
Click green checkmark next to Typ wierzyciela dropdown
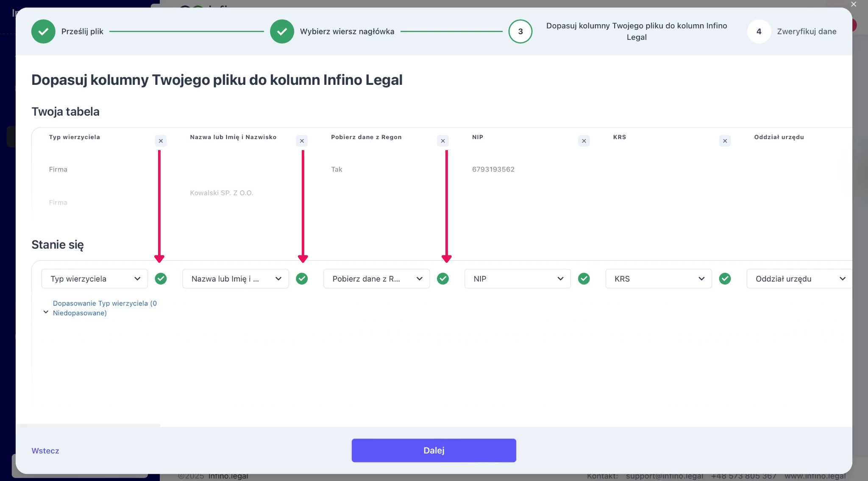tap(161, 279)
